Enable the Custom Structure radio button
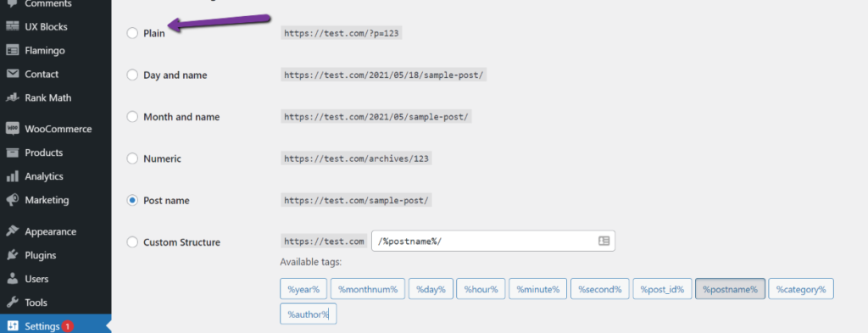 [x=132, y=242]
